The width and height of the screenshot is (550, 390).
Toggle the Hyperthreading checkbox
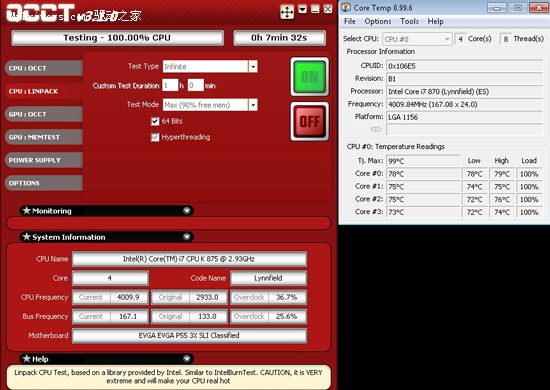[x=155, y=137]
